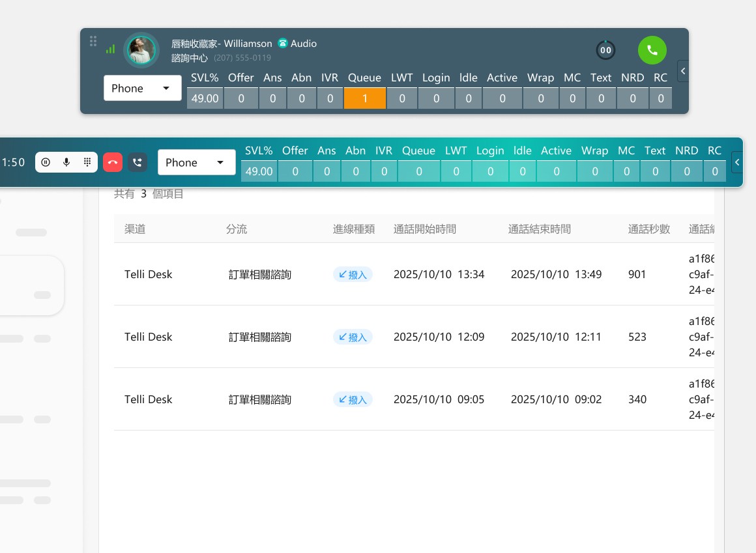
Task: Click 撥入 tag in the 09:05 row
Action: [353, 399]
